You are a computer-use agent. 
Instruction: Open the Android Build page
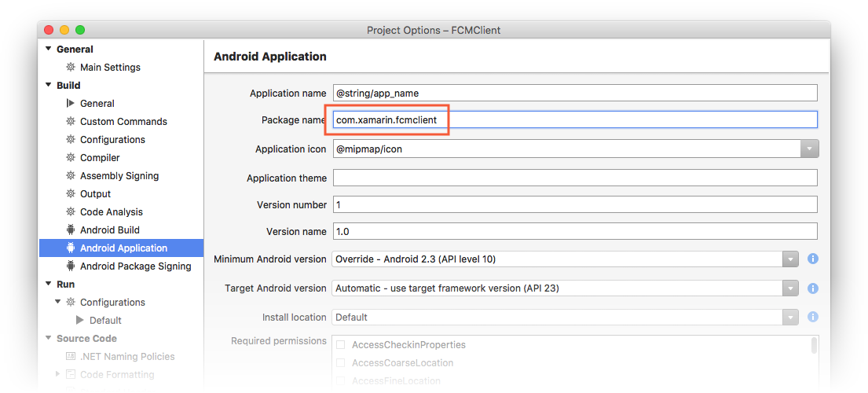pos(110,230)
